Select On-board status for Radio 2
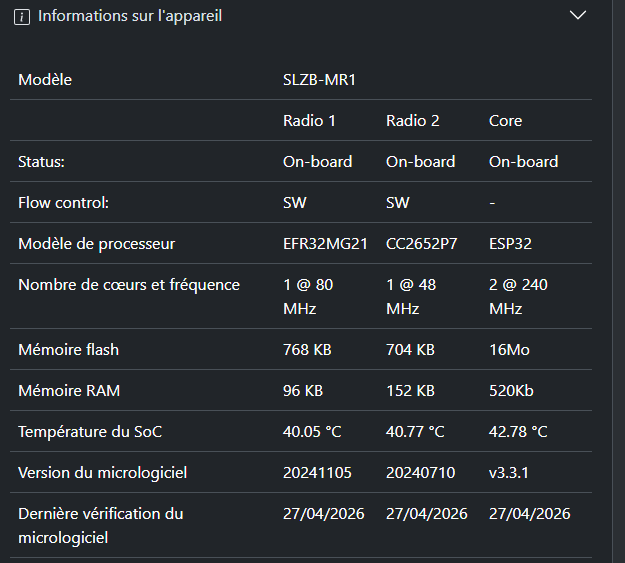The height and width of the screenshot is (563, 625). 421,161
